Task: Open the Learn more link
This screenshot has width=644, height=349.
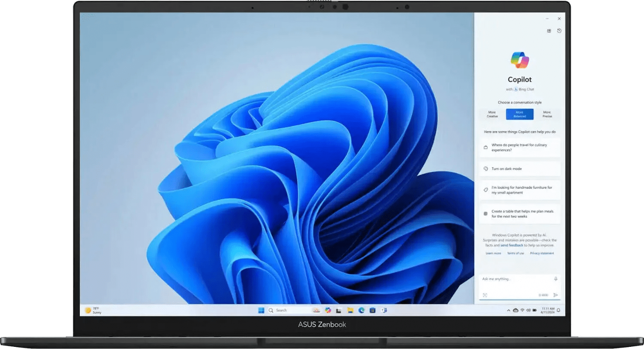Action: (493, 254)
